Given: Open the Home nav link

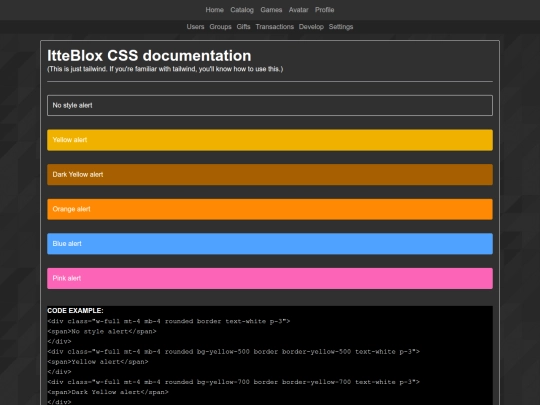Looking at the screenshot, I should (x=215, y=10).
